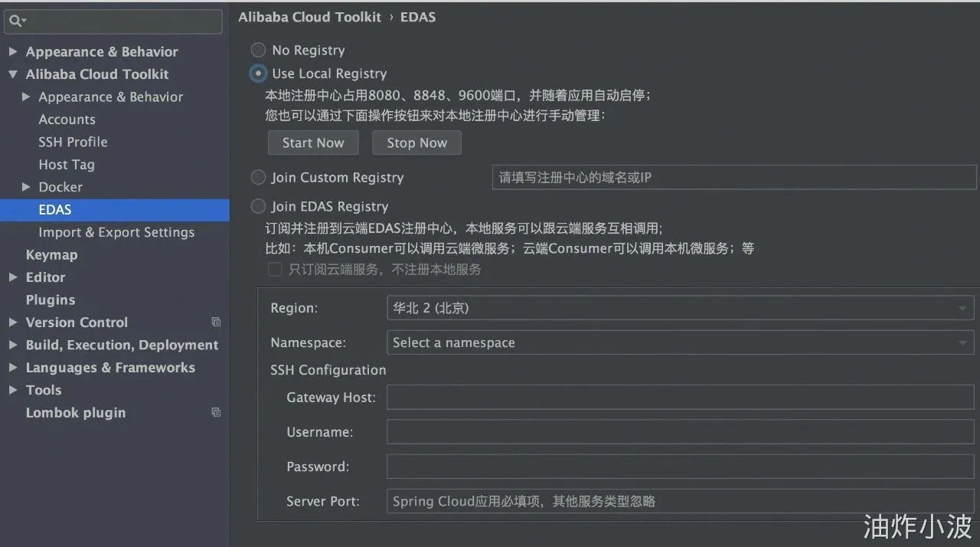The image size is (980, 547).
Task: Open the Accounts settings page
Action: (67, 120)
